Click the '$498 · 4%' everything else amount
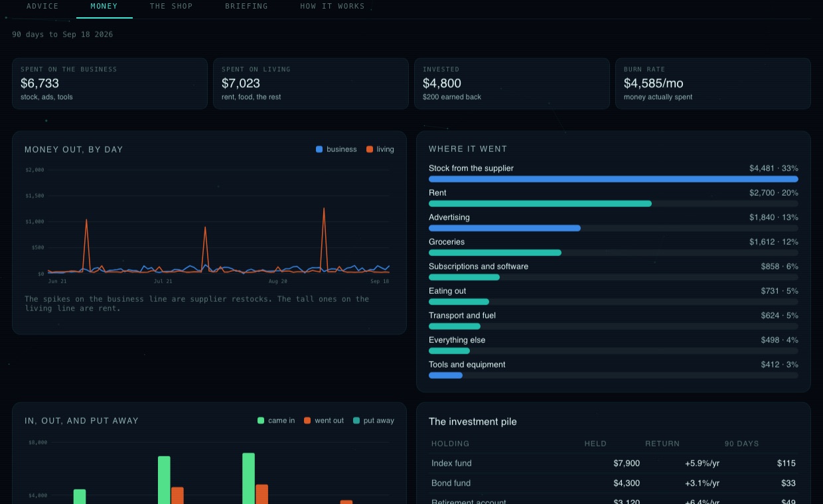 pyautogui.click(x=780, y=340)
